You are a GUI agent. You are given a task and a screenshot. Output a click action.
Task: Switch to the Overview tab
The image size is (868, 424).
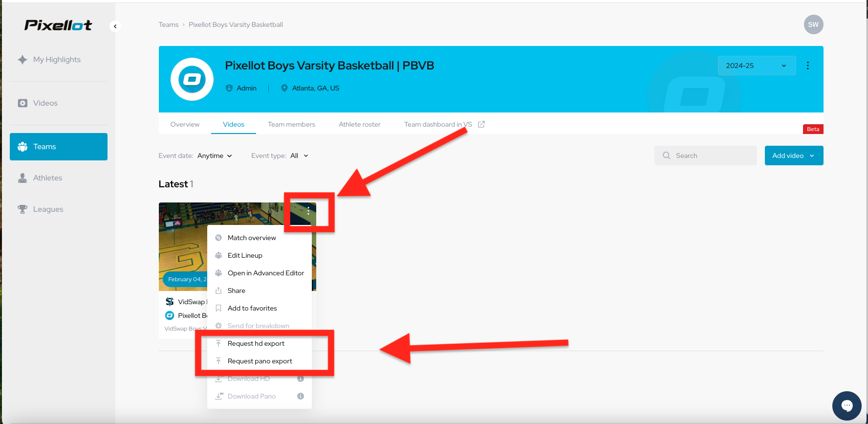pyautogui.click(x=185, y=124)
